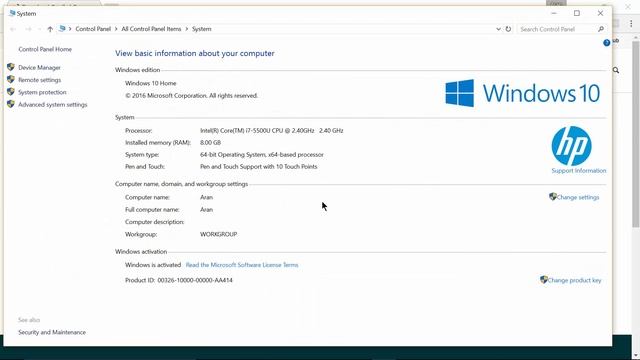
Task: Select All Control Panel Items breadcrumb
Action: point(151,29)
